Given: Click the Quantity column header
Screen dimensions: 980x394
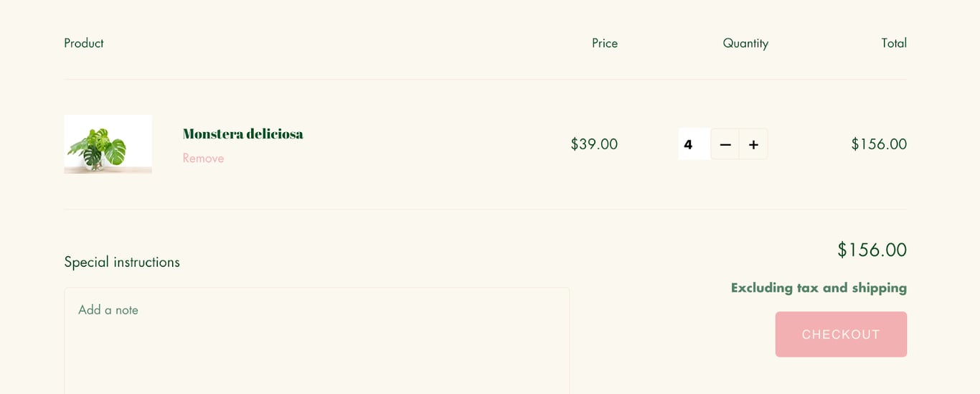Looking at the screenshot, I should (745, 43).
